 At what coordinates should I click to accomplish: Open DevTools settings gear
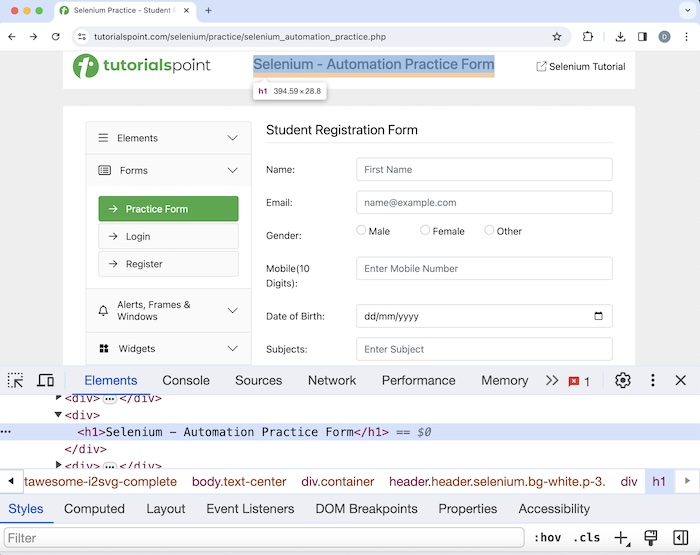[623, 380]
